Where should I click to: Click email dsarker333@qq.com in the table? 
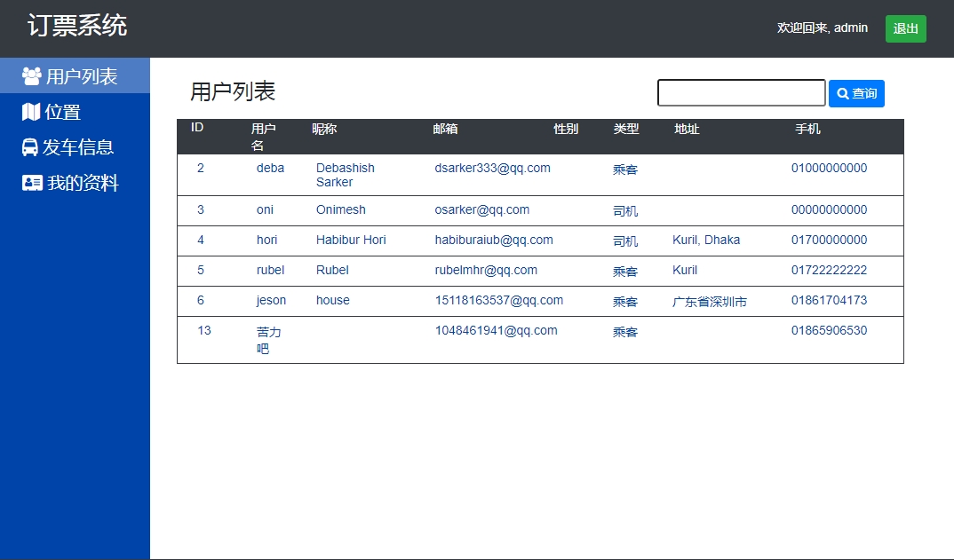point(492,168)
